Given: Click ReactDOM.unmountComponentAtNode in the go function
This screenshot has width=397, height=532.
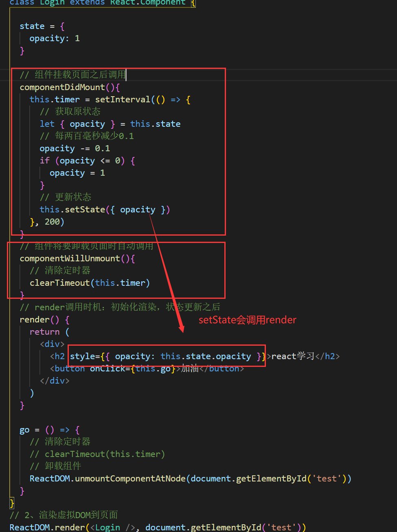Looking at the screenshot, I should tap(107, 479).
